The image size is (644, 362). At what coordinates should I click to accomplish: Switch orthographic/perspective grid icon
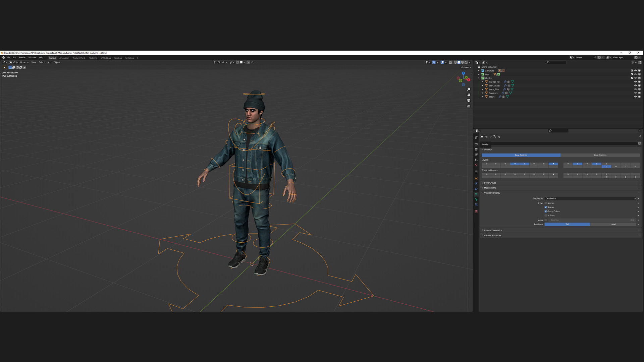(469, 106)
